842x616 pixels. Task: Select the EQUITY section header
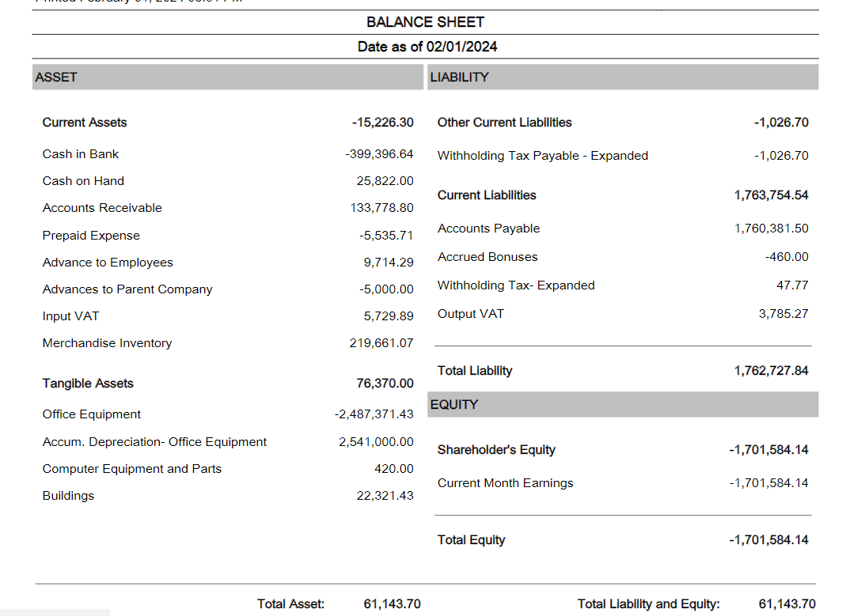[623, 405]
